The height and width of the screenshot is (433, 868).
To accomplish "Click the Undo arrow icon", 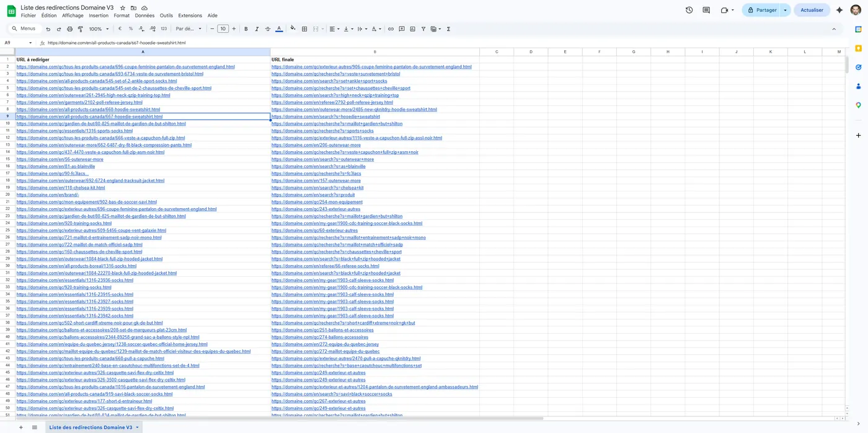I will (48, 29).
